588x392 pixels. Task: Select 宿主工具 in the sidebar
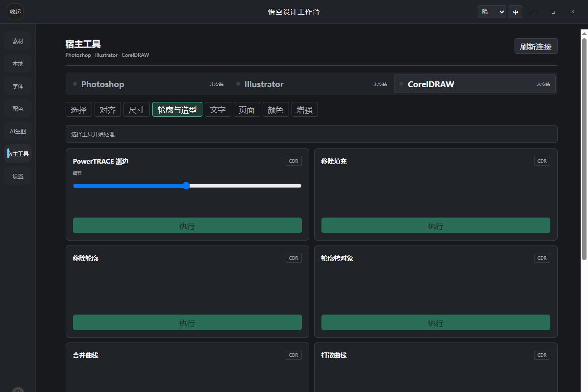tap(18, 154)
